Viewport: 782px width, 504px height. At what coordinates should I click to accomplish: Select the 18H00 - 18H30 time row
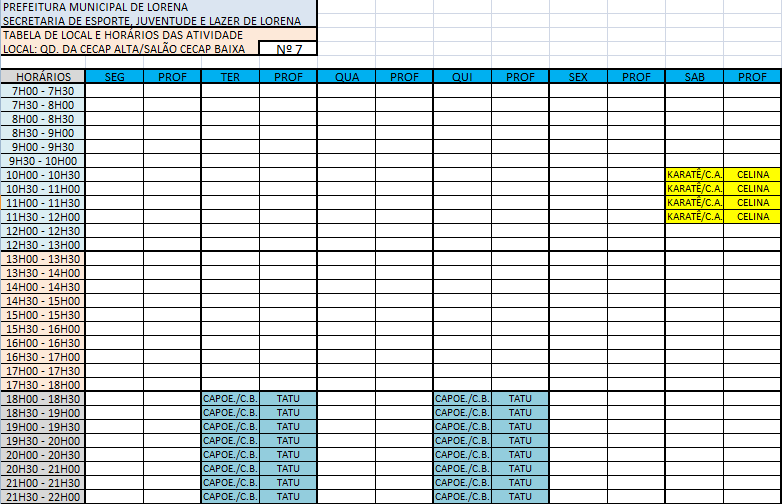pos(43,398)
